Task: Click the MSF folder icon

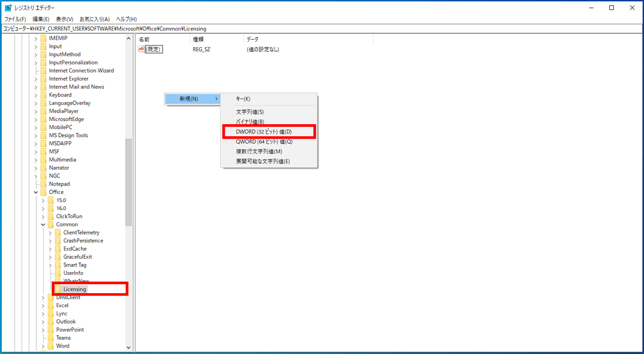Action: 43,151
